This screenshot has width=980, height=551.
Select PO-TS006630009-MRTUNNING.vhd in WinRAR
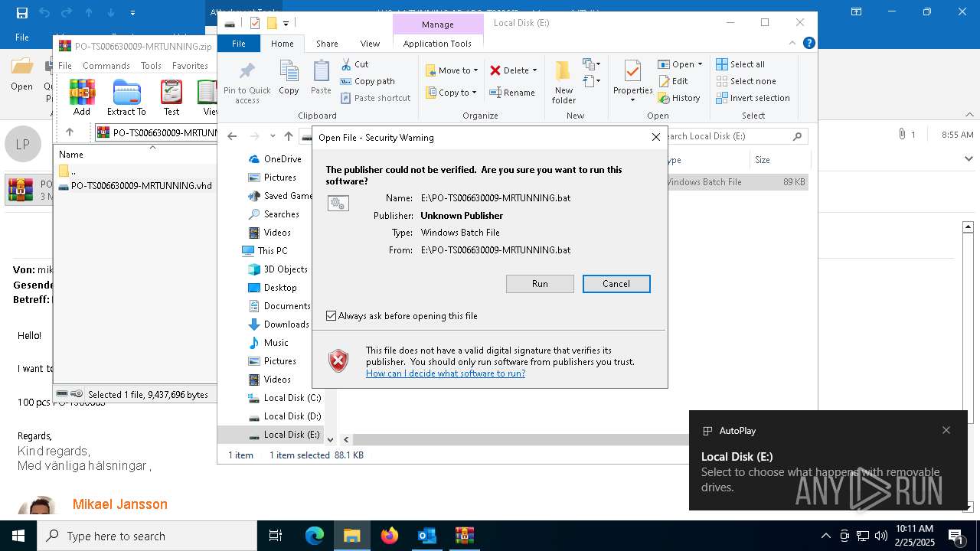click(x=136, y=186)
